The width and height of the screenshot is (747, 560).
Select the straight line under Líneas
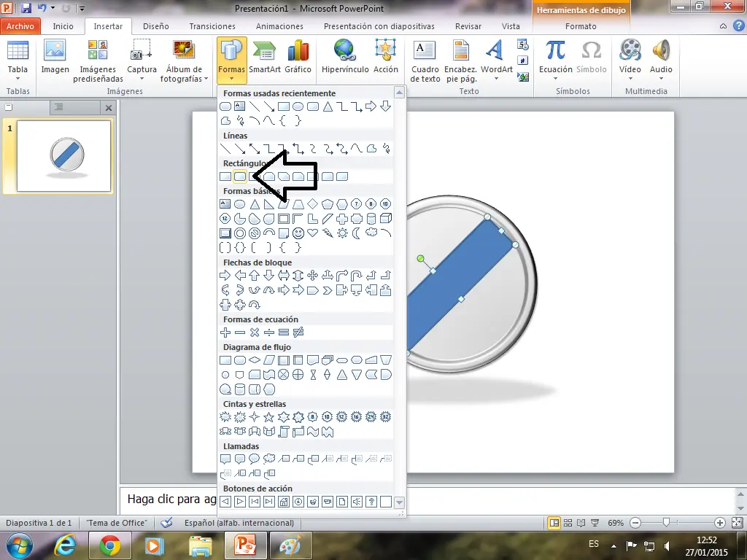click(225, 149)
